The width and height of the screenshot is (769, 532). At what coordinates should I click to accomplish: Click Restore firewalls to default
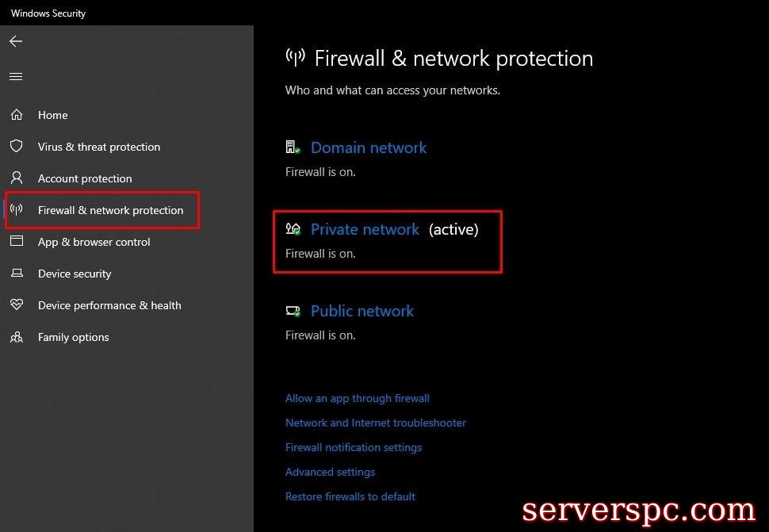point(350,496)
